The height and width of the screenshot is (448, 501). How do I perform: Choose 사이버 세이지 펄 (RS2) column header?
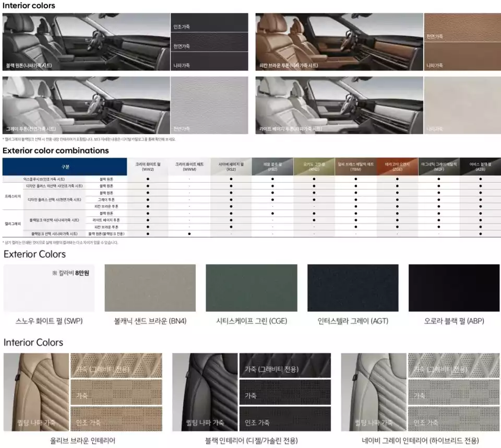(x=231, y=167)
